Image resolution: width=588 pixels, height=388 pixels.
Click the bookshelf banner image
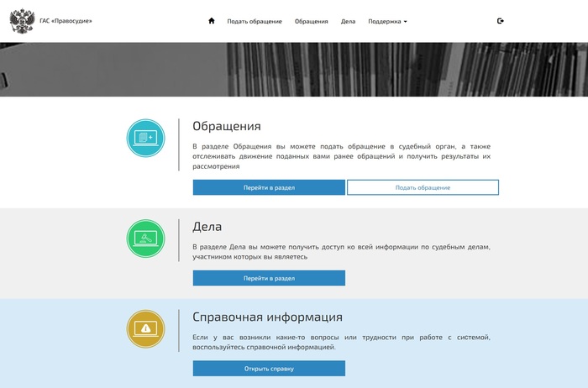pyautogui.click(x=294, y=69)
